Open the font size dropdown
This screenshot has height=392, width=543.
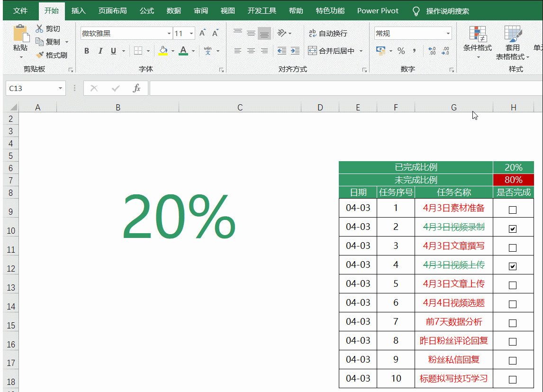pos(191,33)
